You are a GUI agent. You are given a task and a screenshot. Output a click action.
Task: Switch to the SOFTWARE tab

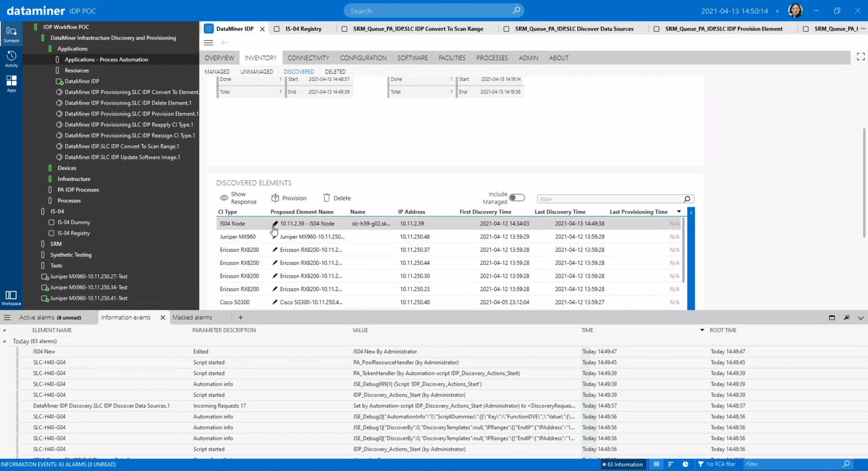(412, 58)
